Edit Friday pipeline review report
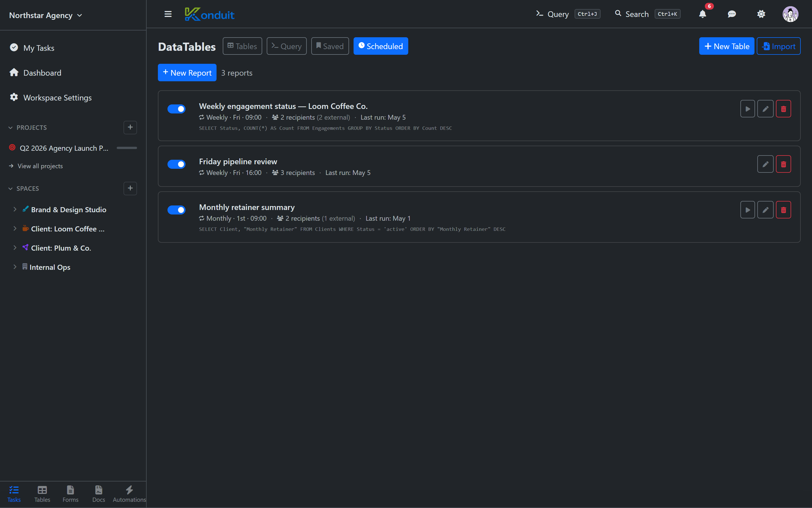The height and width of the screenshot is (508, 812). (x=765, y=164)
